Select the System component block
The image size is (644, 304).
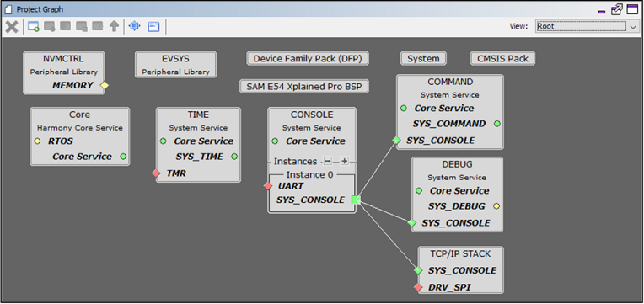coord(423,59)
